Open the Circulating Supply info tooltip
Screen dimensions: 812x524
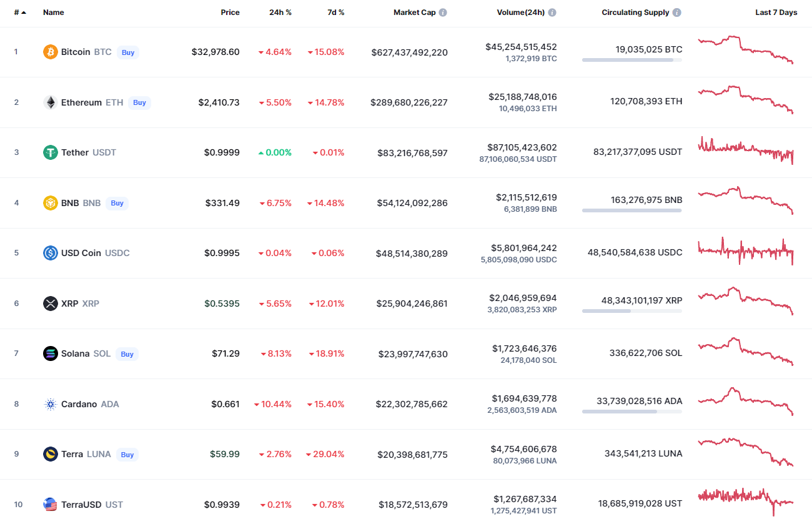(x=678, y=12)
